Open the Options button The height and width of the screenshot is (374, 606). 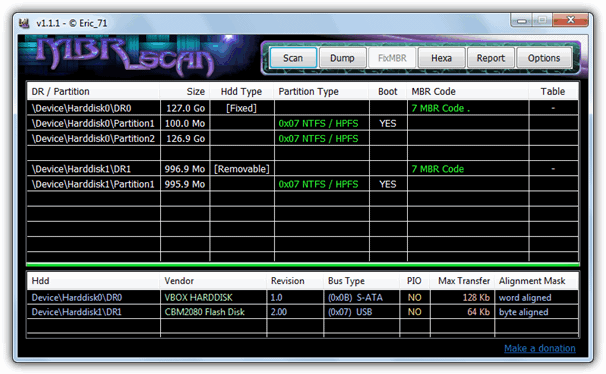(x=544, y=58)
